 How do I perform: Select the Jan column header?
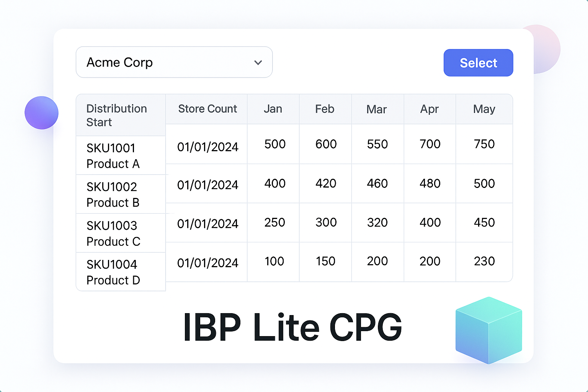tap(273, 109)
